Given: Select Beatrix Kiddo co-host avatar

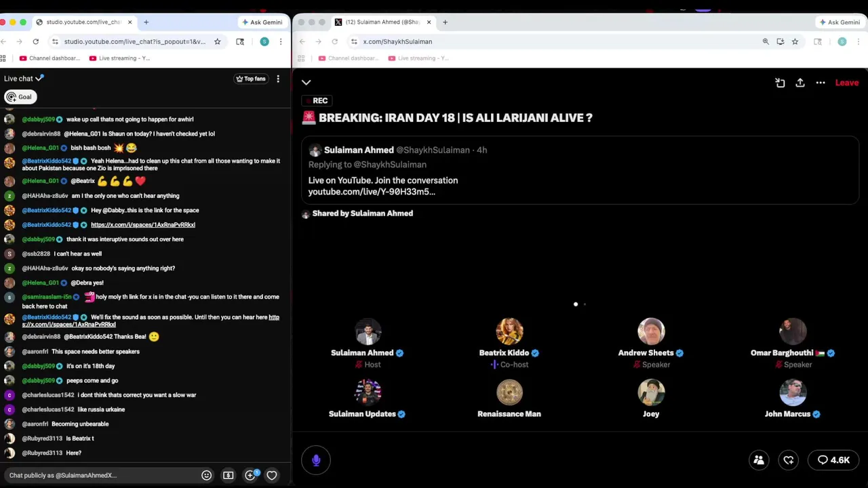Looking at the screenshot, I should (509, 331).
